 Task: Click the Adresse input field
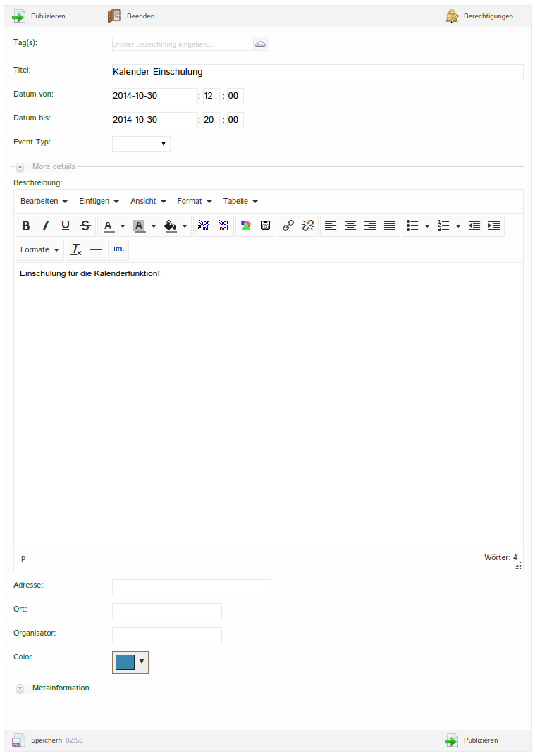coord(192,587)
